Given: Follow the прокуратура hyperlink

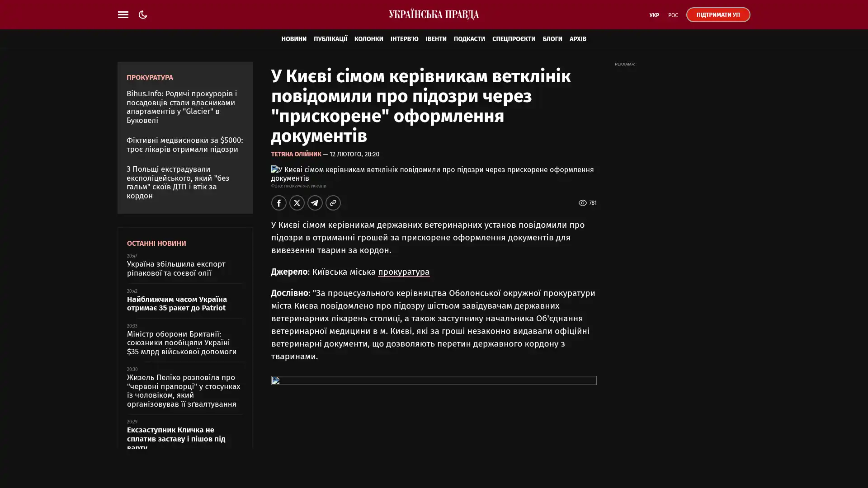Looking at the screenshot, I should 403,272.
